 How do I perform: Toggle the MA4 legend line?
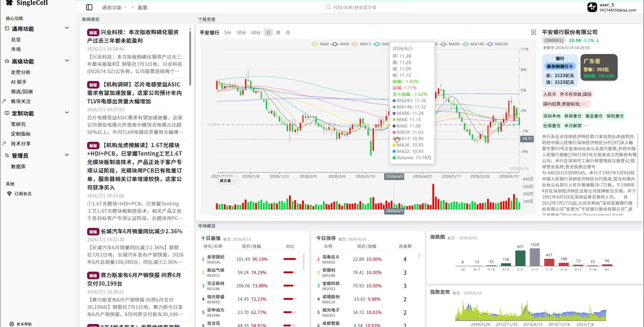coord(320,44)
